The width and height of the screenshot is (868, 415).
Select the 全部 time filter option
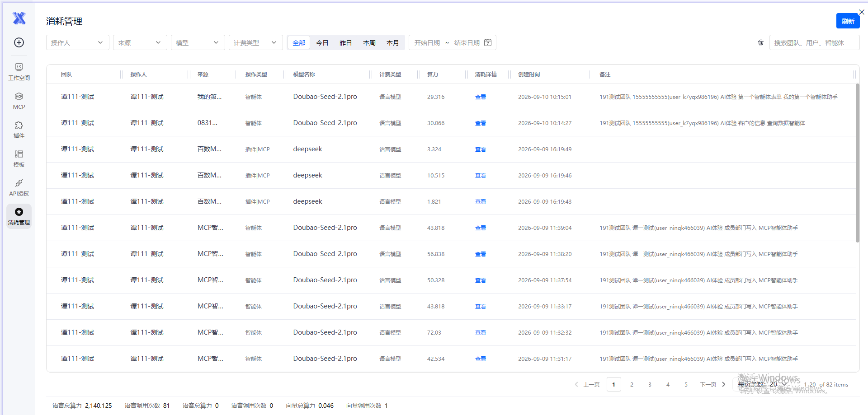coord(299,43)
